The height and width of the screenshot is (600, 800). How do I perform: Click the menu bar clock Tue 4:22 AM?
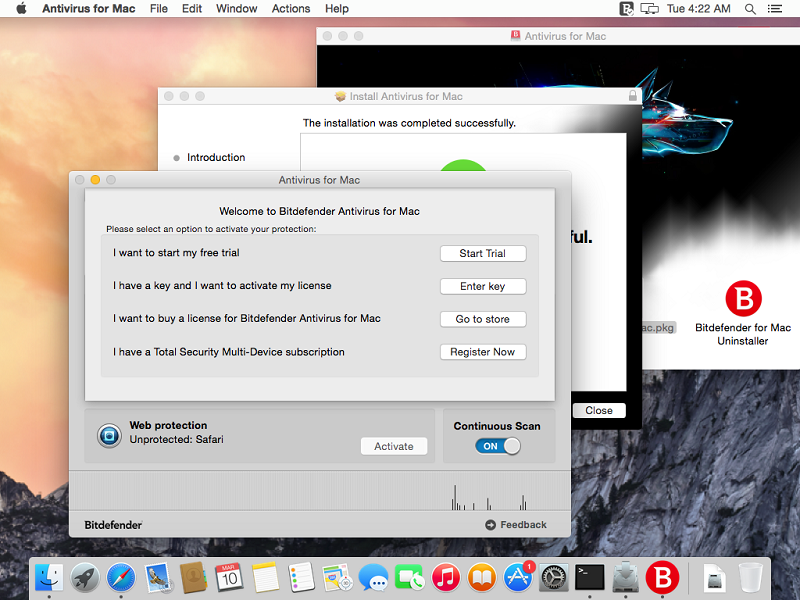pos(698,9)
